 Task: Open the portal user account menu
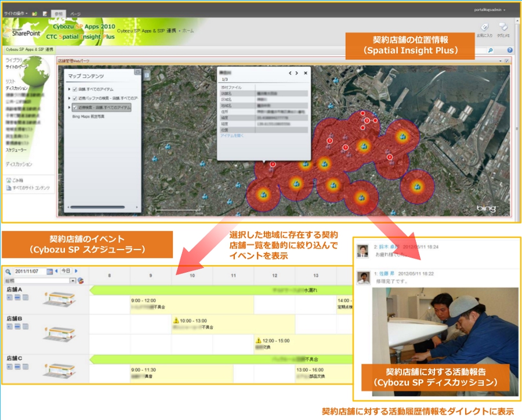(490, 10)
